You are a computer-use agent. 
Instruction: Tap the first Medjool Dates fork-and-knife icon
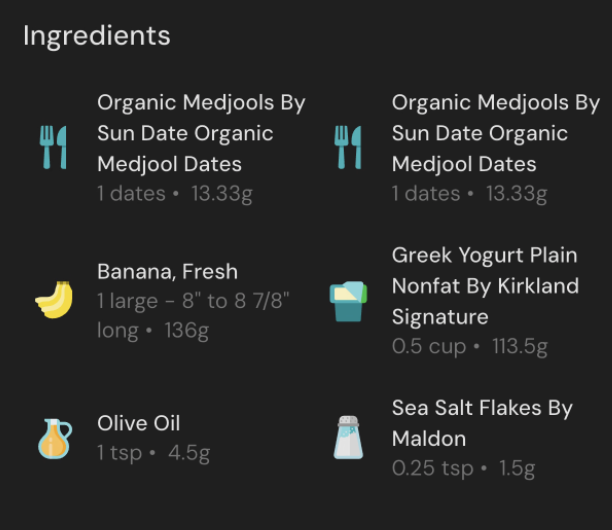click(54, 148)
